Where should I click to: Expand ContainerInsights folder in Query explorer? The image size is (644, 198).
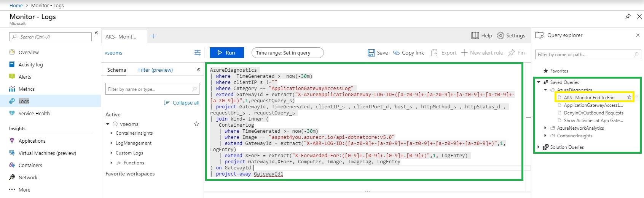pos(545,136)
